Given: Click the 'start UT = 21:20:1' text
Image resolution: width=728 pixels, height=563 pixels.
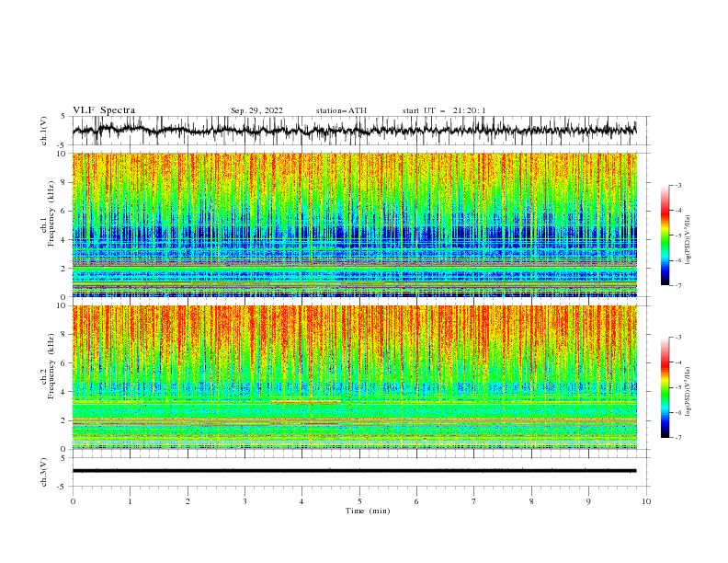Looking at the screenshot, I should tap(444, 110).
